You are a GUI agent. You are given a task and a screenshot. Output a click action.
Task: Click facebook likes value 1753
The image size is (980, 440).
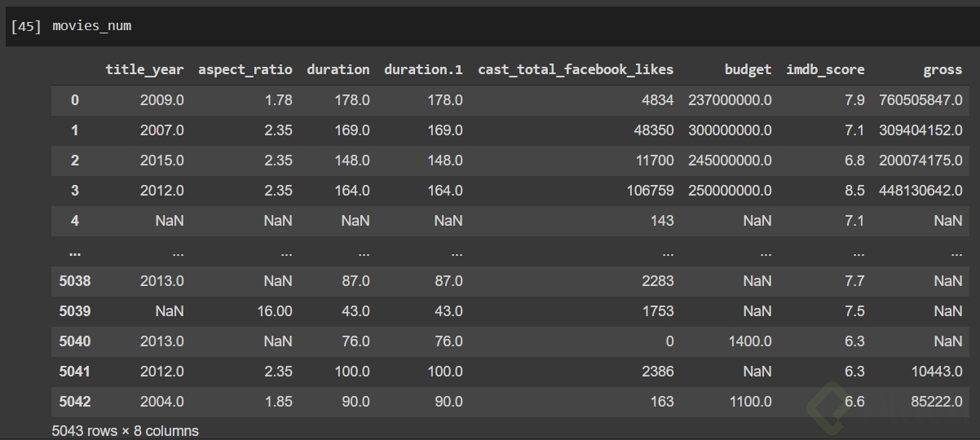tap(659, 310)
